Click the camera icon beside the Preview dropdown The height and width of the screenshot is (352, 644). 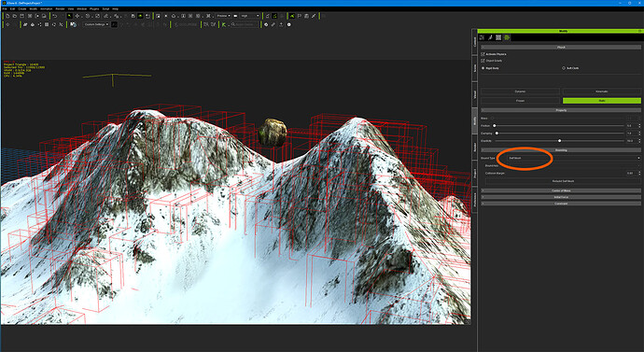236,16
